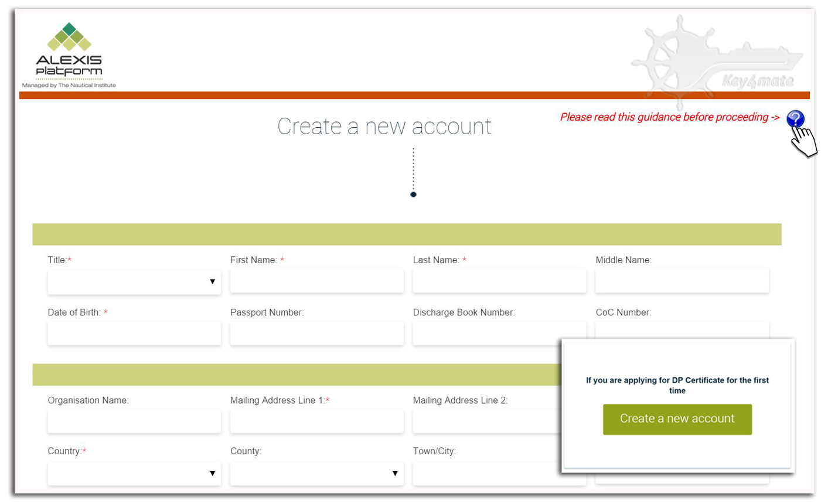
Task: Expand the Country dropdown list
Action: (134, 474)
